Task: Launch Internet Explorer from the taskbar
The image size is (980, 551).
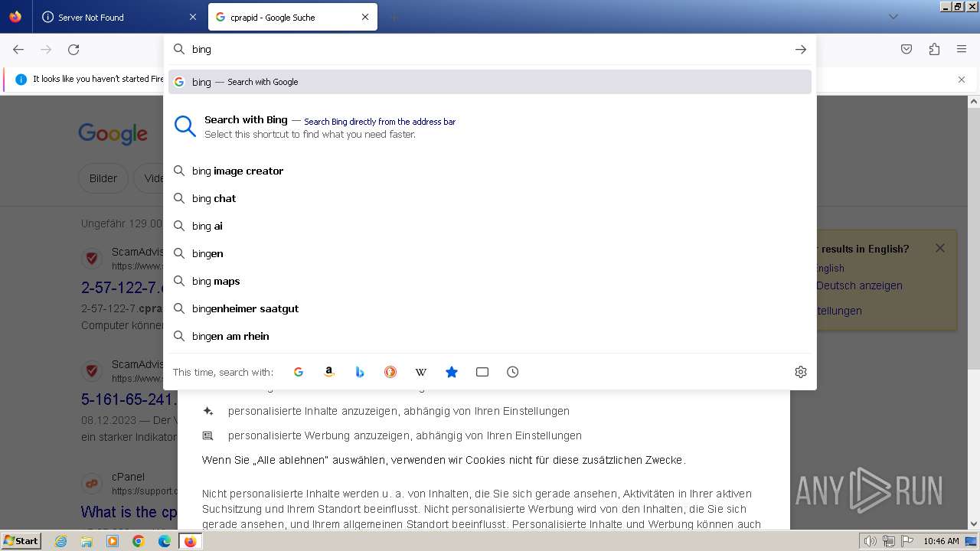Action: point(60,541)
